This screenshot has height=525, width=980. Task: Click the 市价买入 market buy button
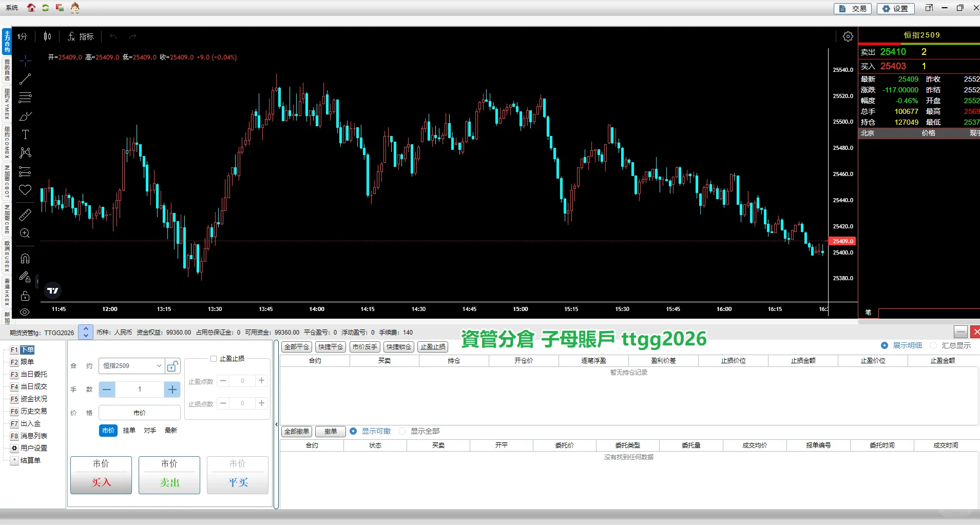(x=101, y=475)
